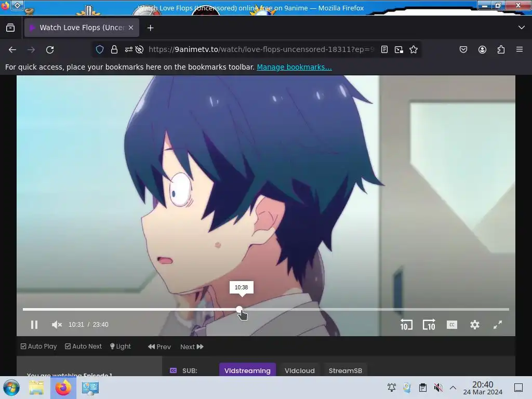The image size is (532, 399).
Task: Select the Vidcloud server
Action: 300,370
